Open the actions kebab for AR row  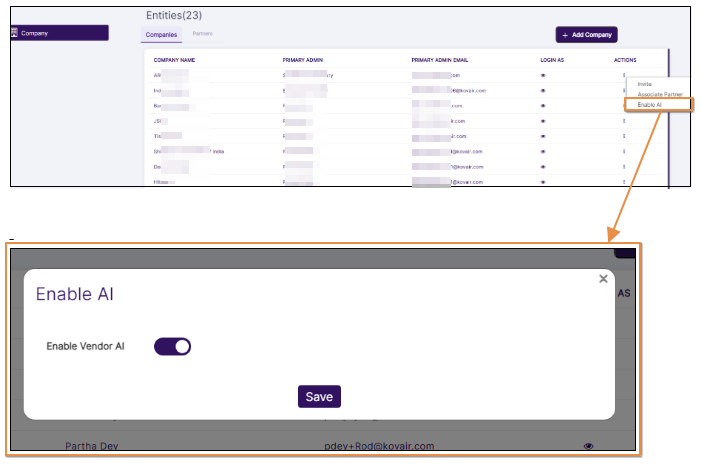pos(624,75)
